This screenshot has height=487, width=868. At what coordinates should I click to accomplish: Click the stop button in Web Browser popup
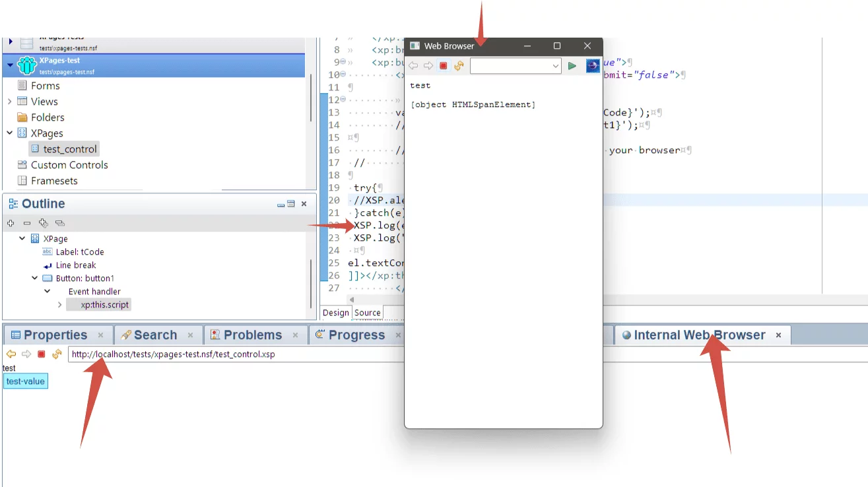[x=444, y=66]
